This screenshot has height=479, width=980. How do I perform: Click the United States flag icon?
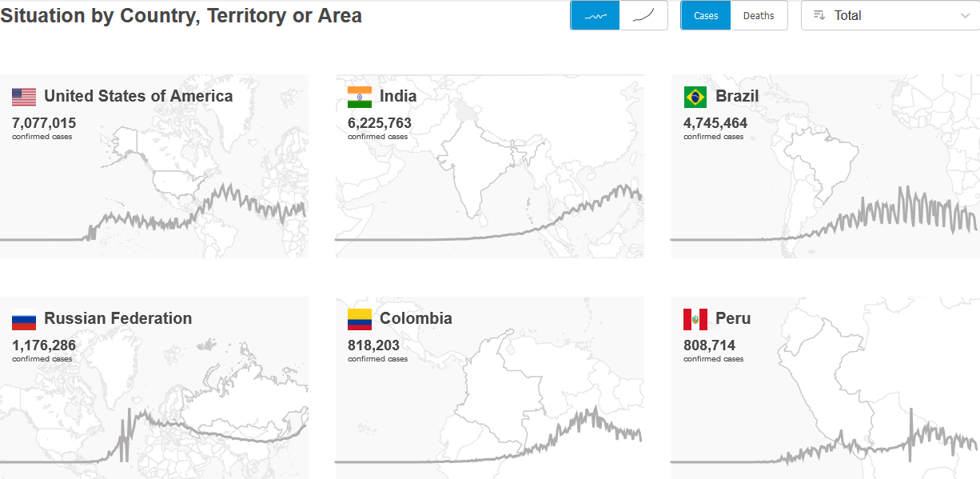pyautogui.click(x=24, y=97)
